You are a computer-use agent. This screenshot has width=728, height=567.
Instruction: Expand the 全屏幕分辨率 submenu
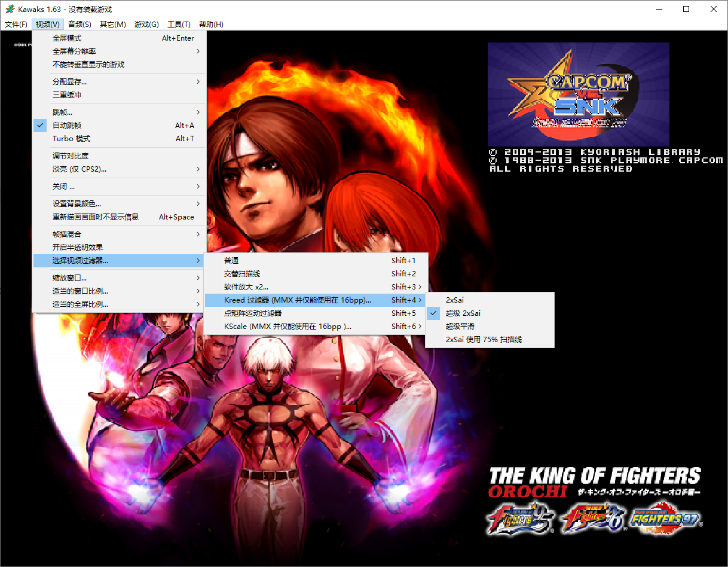120,51
